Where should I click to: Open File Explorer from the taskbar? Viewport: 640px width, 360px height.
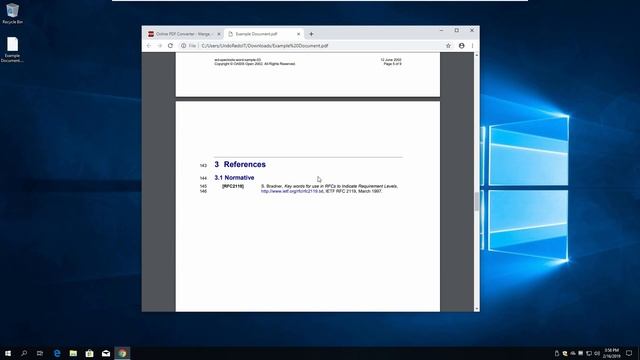click(x=73, y=353)
